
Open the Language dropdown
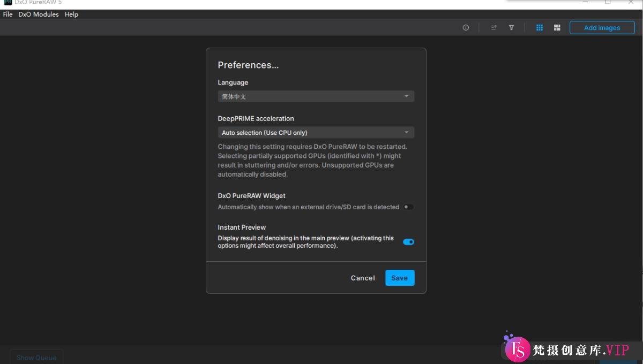[316, 96]
